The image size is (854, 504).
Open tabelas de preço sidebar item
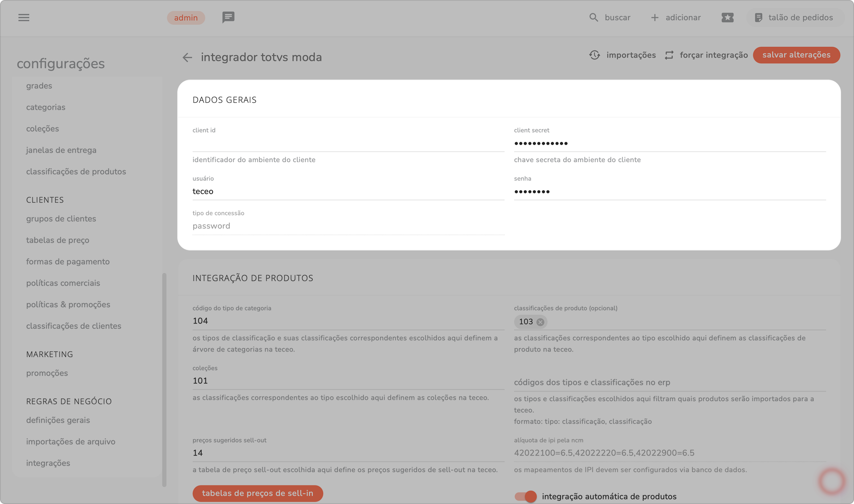[x=58, y=240]
